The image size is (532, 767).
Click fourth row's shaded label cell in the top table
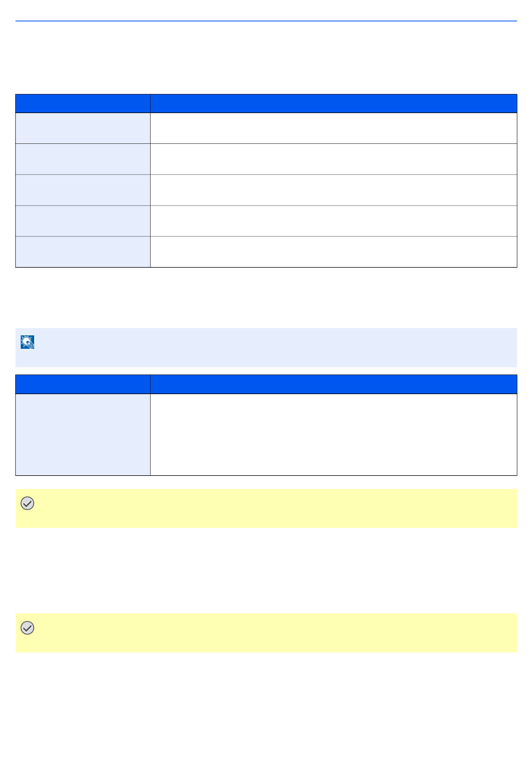83,221
